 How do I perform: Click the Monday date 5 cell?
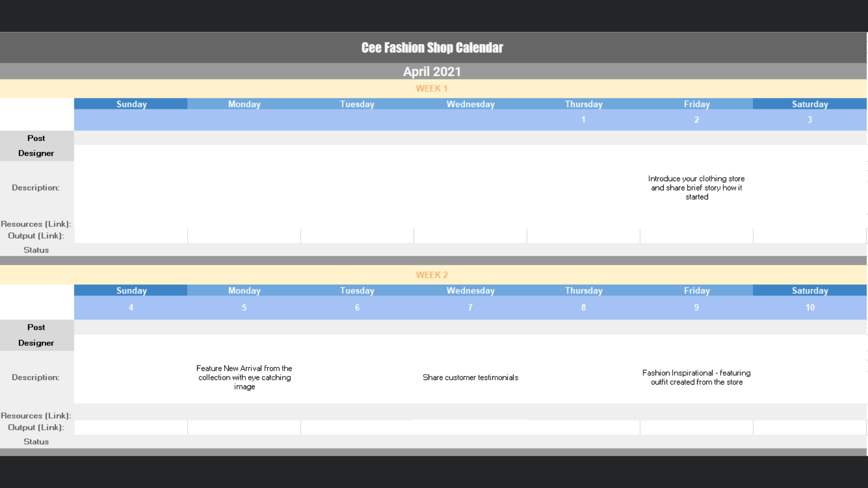pyautogui.click(x=244, y=307)
